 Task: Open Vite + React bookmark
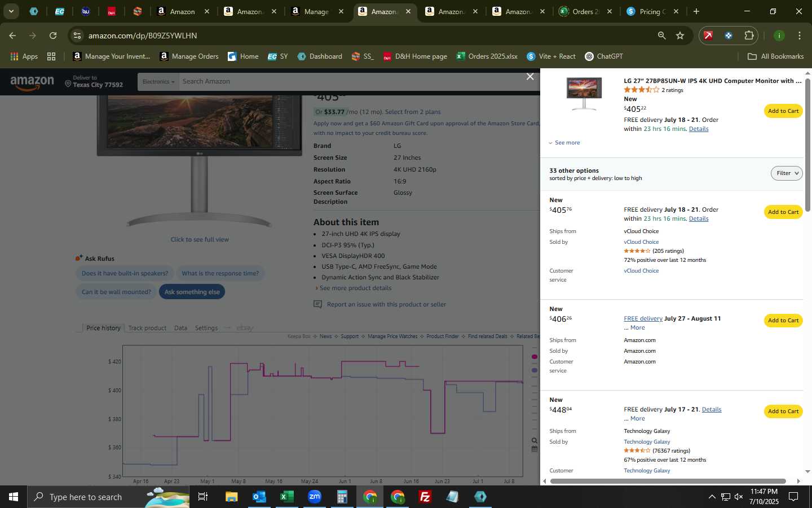[x=551, y=56]
